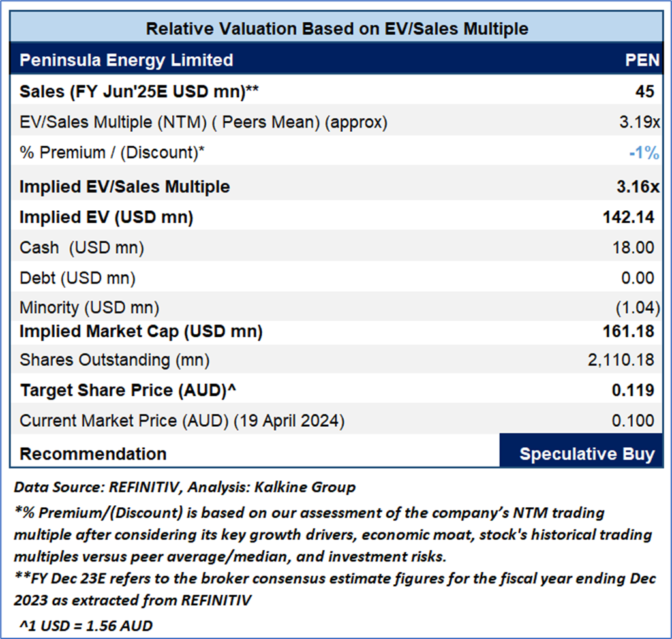Click the target price value '0.119'
This screenshot has width=672, height=639.
633,390
